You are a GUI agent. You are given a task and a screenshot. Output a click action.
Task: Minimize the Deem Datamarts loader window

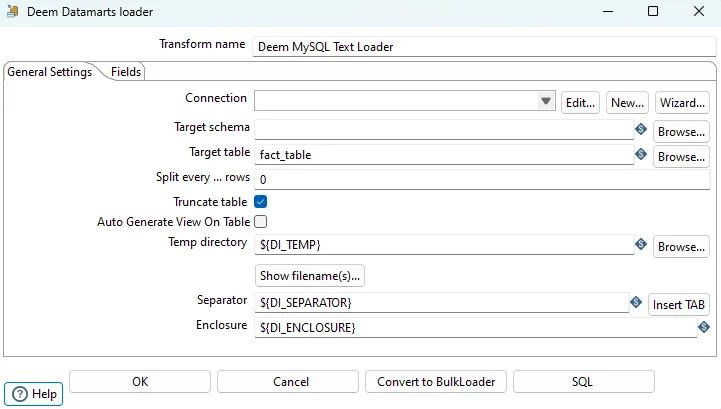pos(608,11)
